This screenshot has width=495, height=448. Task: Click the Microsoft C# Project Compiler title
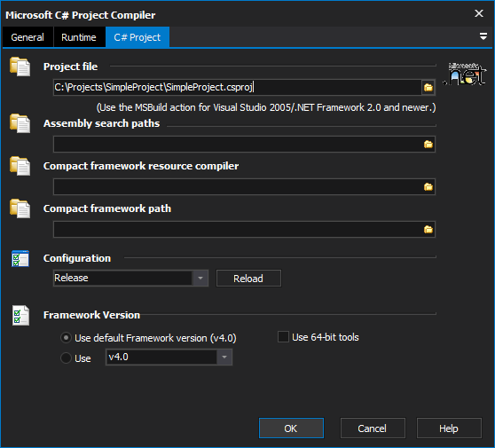tap(81, 15)
